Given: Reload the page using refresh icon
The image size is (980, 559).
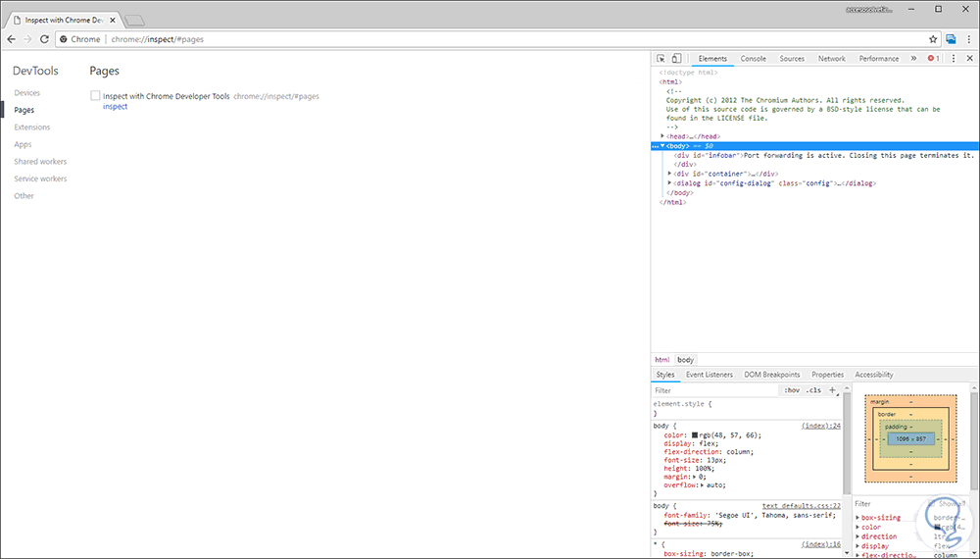Looking at the screenshot, I should point(46,39).
